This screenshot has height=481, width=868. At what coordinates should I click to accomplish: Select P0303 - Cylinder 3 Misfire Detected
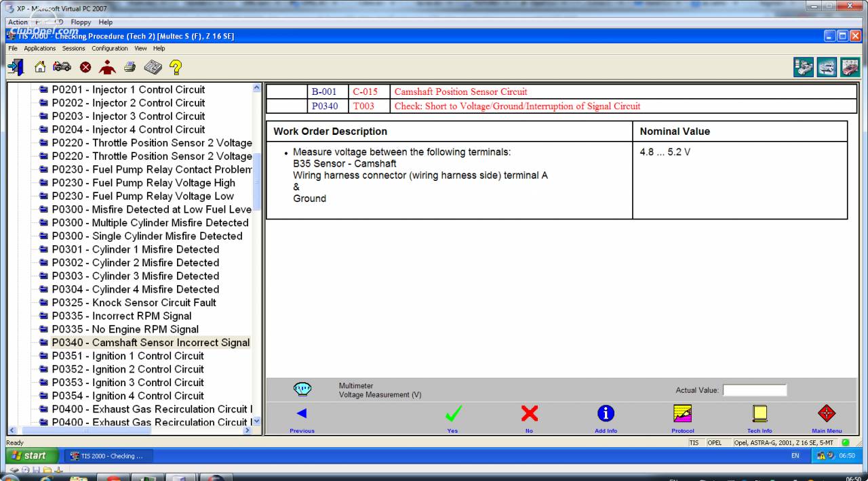tap(136, 276)
